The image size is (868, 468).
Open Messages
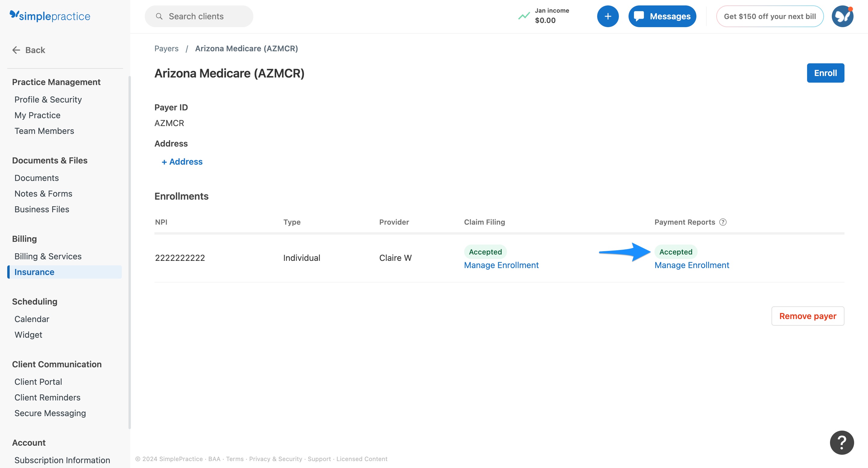(661, 16)
